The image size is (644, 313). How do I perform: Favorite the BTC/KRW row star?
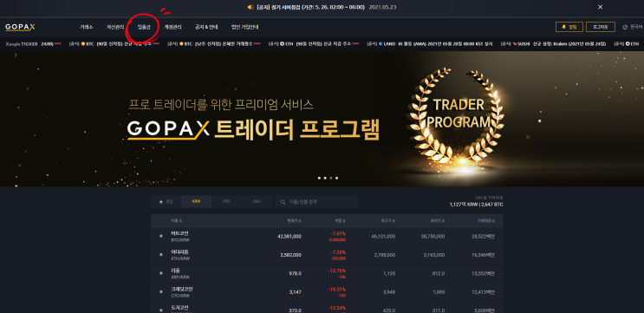coord(161,236)
